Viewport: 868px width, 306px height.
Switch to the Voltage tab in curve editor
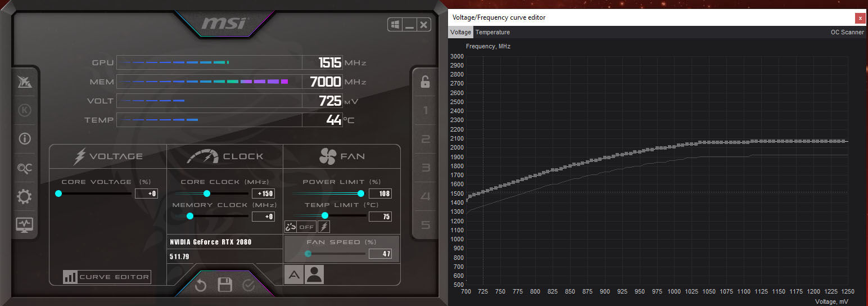coord(460,33)
